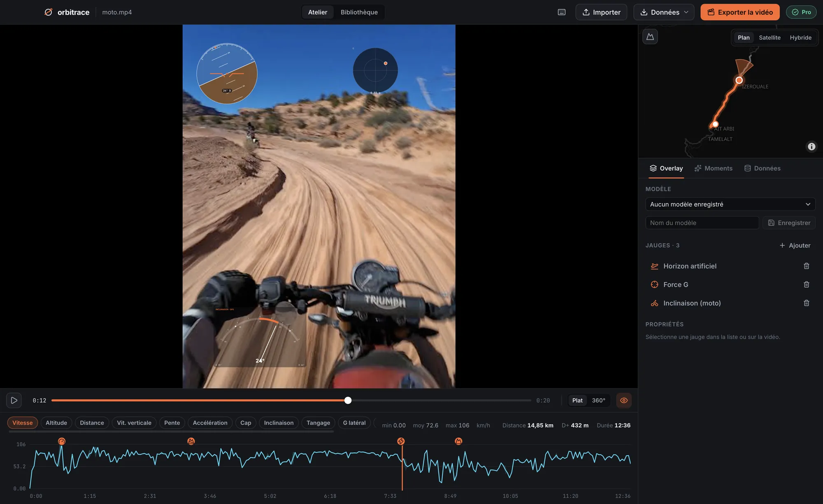
Task: Select the Force G gauge row
Action: 730,284
